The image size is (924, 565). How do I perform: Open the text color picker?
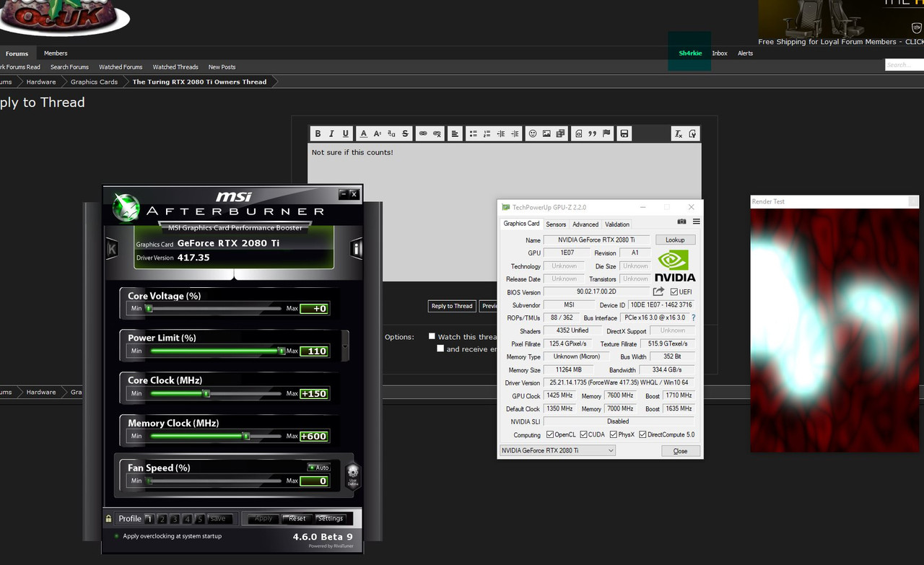tap(364, 133)
